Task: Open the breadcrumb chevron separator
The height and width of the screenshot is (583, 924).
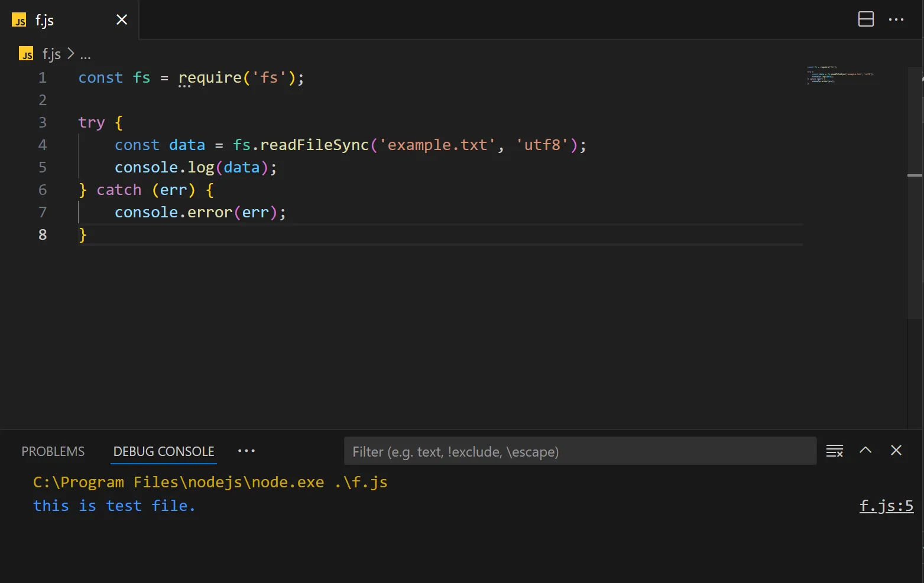Action: (x=71, y=54)
